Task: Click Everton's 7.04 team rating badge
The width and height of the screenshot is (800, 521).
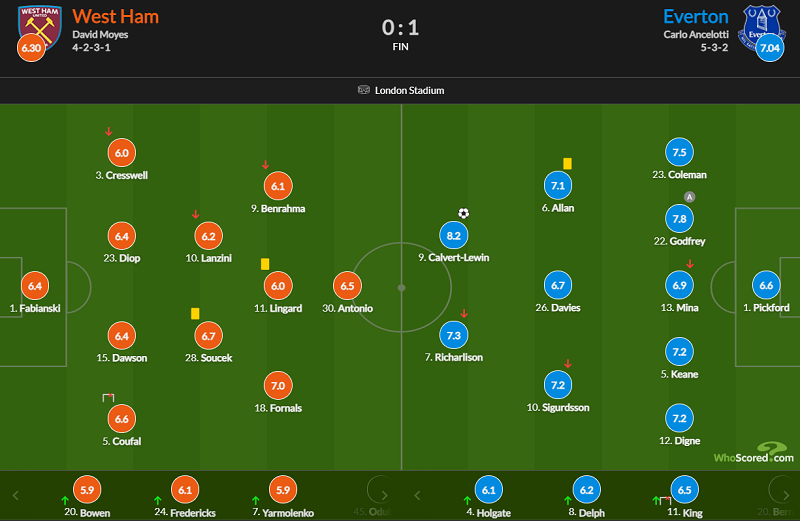Action: [770, 48]
